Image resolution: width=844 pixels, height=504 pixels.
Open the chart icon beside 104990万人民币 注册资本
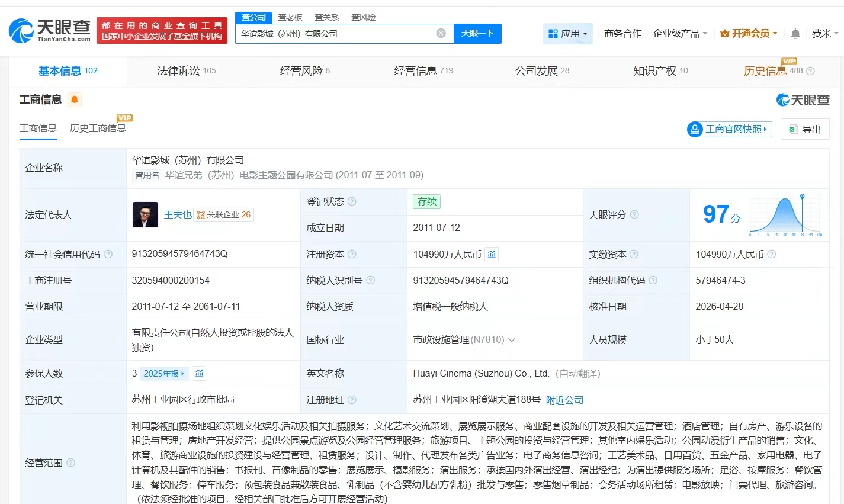tap(492, 254)
